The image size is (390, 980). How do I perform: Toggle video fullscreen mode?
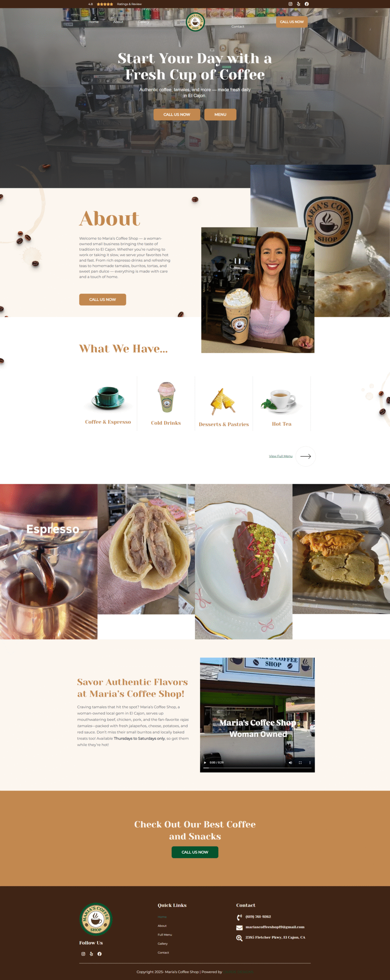coord(300,763)
